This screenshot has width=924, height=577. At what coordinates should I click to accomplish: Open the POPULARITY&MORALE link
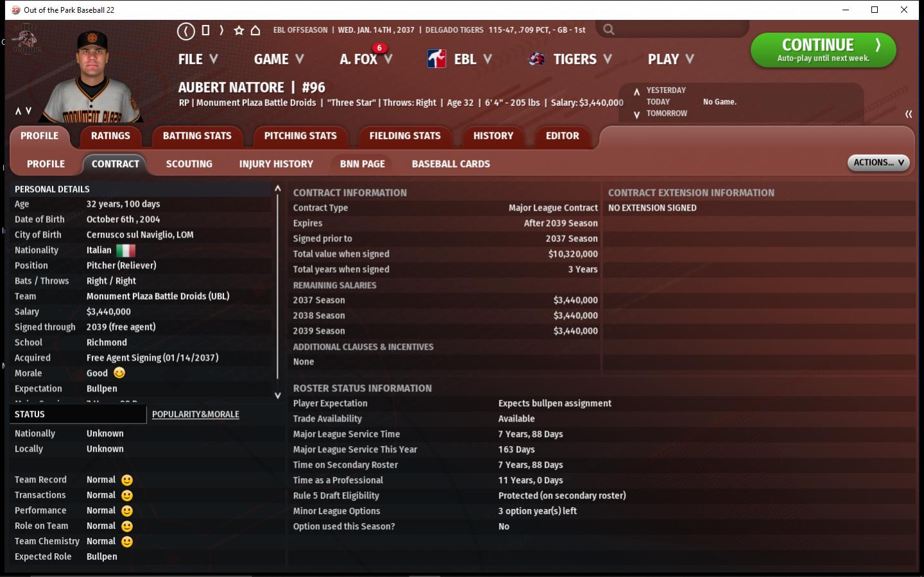point(195,415)
